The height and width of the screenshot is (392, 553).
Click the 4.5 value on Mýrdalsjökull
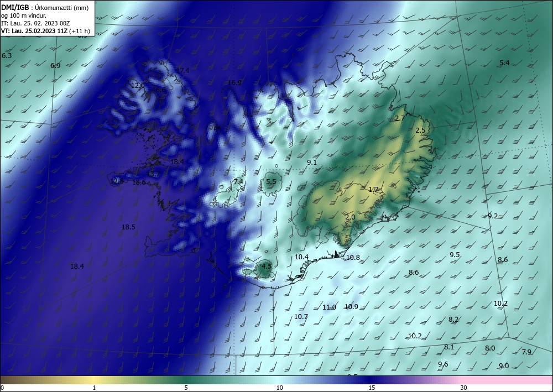(x=267, y=266)
